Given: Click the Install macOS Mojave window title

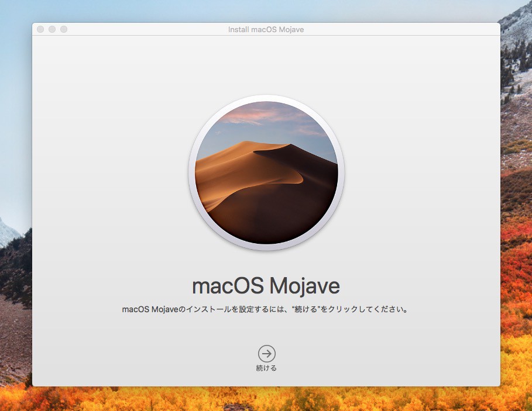Looking at the screenshot, I should pos(266,29).
